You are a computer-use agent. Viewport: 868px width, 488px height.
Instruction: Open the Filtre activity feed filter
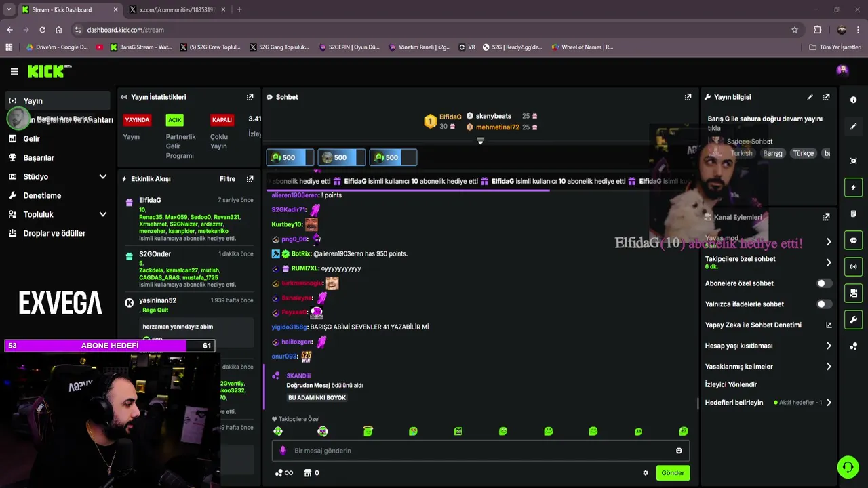coord(227,179)
